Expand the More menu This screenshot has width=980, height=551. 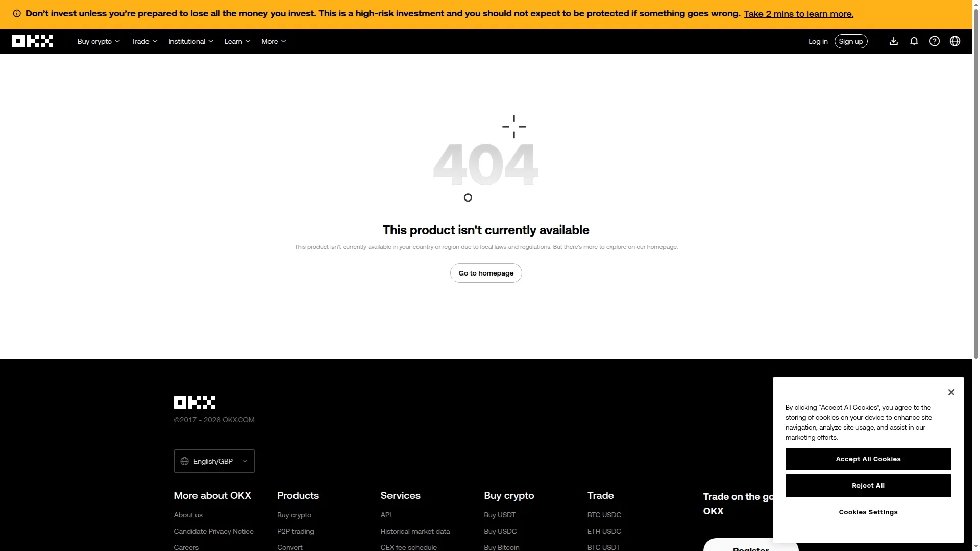pos(274,41)
